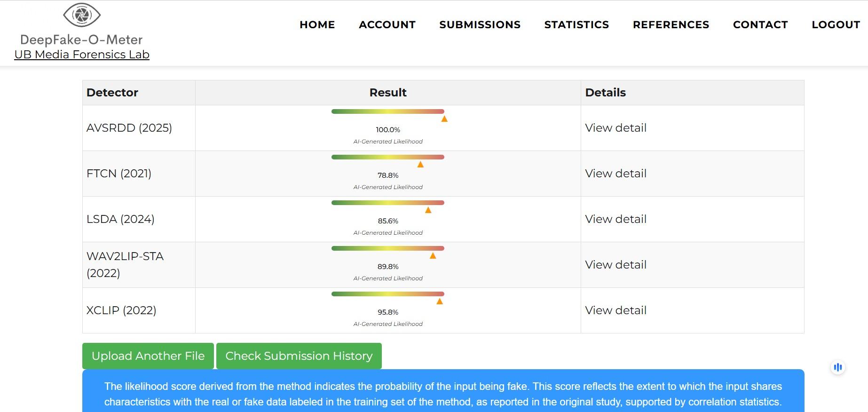The width and height of the screenshot is (868, 412).
Task: View detail for AVSRDD (2025) detector
Action: point(615,128)
